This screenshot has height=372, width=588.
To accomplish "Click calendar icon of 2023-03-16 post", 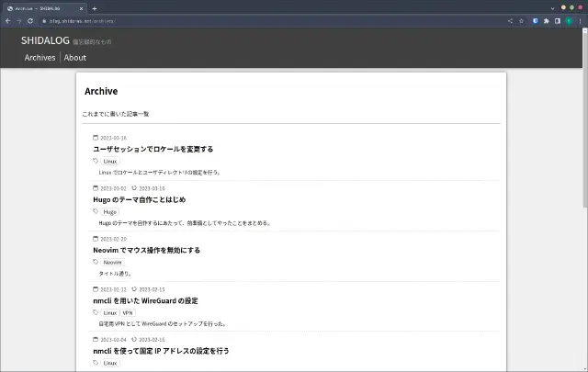I will click(96, 138).
